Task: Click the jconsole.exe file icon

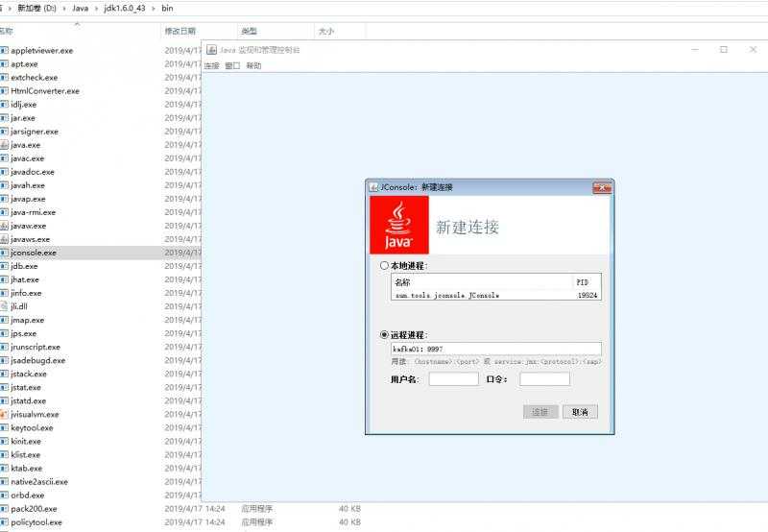Action: pyautogui.click(x=5, y=253)
